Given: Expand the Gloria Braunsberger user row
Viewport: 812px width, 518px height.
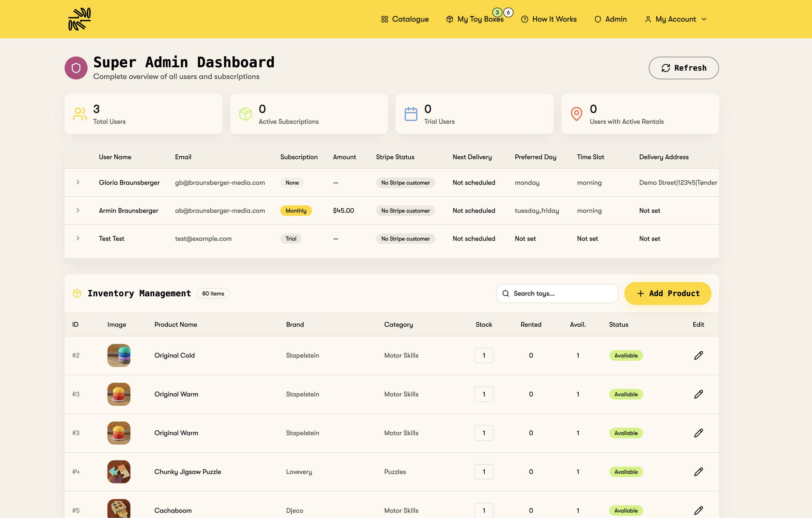Looking at the screenshot, I should point(78,182).
